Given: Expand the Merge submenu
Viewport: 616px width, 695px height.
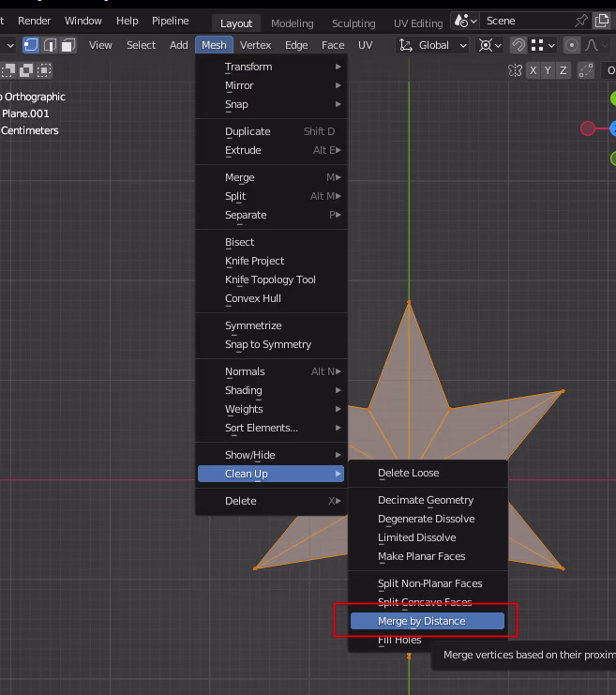Looking at the screenshot, I should (x=271, y=177).
